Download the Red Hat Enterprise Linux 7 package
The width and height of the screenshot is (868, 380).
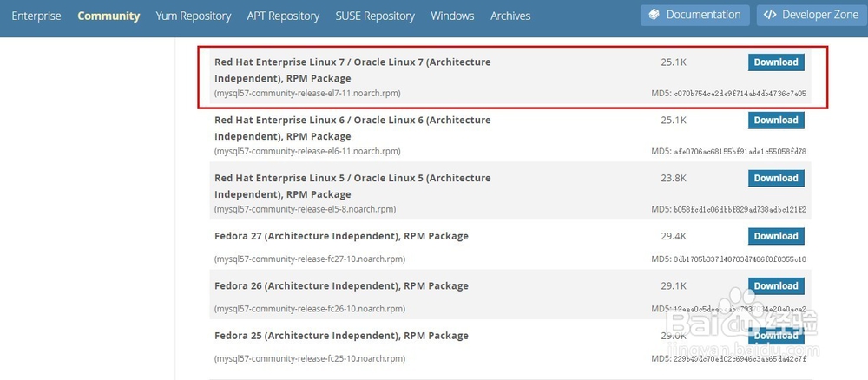click(x=776, y=62)
